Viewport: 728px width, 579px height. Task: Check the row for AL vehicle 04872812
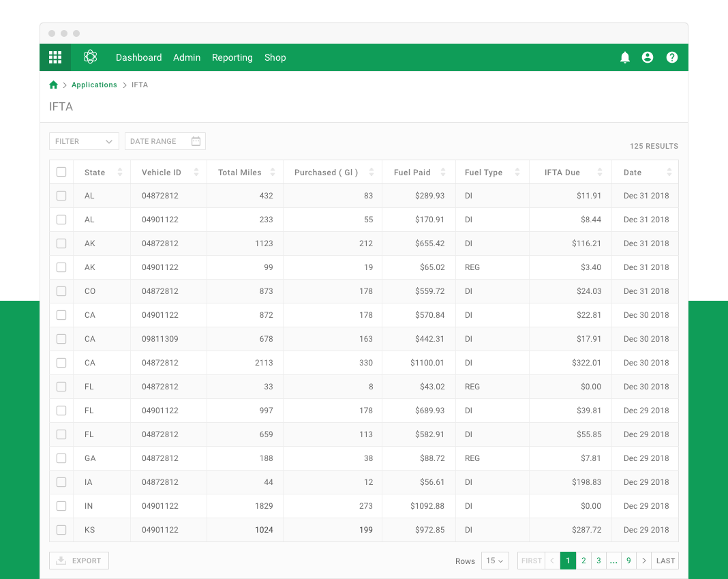(x=61, y=196)
